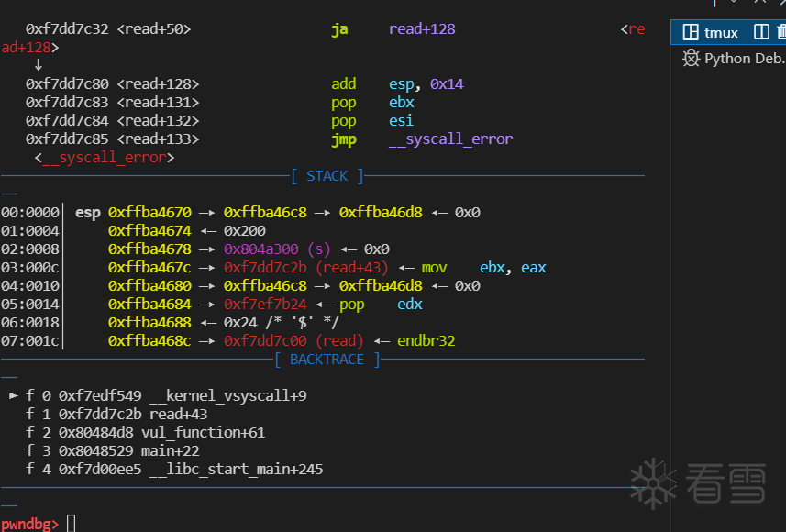Select the tmux terminal entry

pyautogui.click(x=721, y=33)
